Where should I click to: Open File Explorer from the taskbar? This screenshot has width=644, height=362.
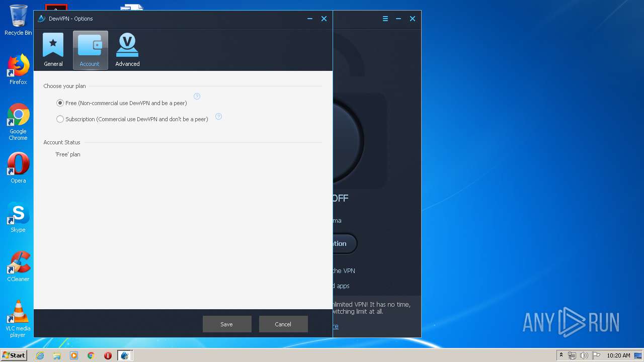57,355
